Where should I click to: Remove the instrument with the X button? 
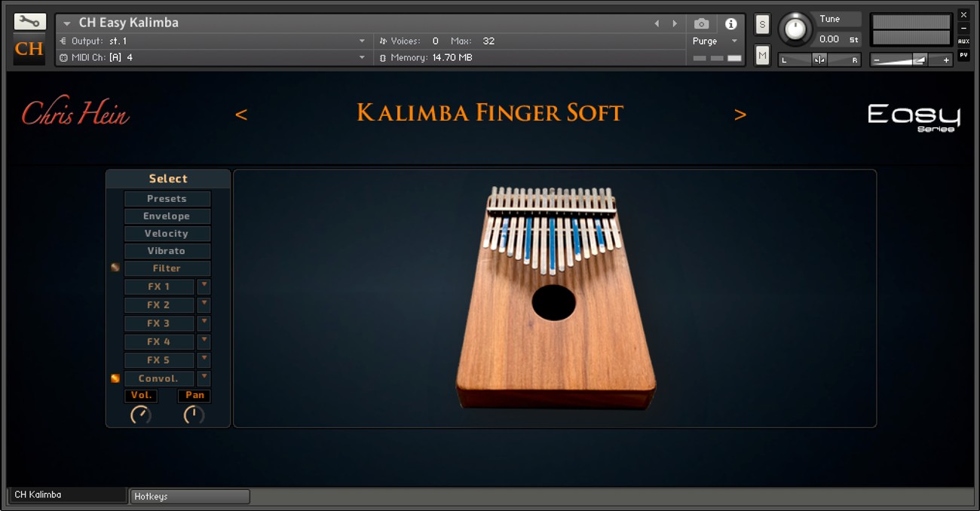[963, 15]
